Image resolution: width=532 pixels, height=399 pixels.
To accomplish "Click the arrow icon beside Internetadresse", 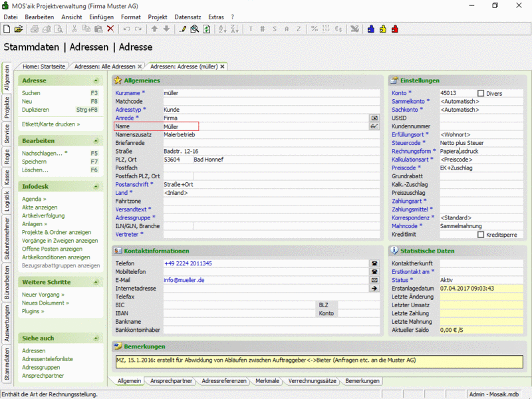I will click(374, 289).
